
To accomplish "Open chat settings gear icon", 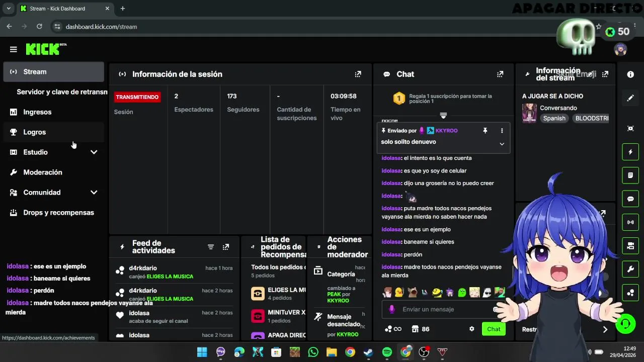I will (472, 329).
